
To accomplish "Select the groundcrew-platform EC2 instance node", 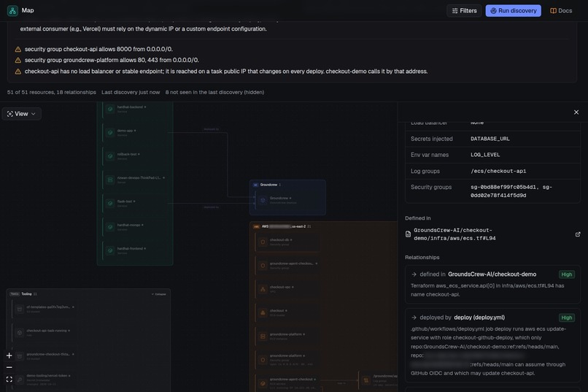I will 288,337.
